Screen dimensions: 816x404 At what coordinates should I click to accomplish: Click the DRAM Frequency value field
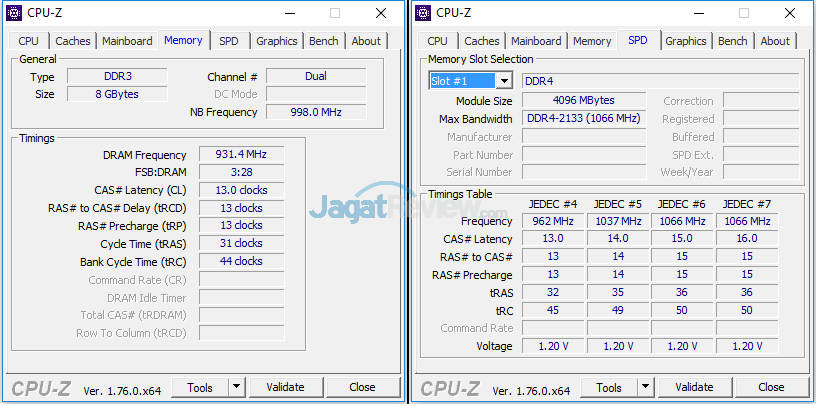(x=241, y=155)
